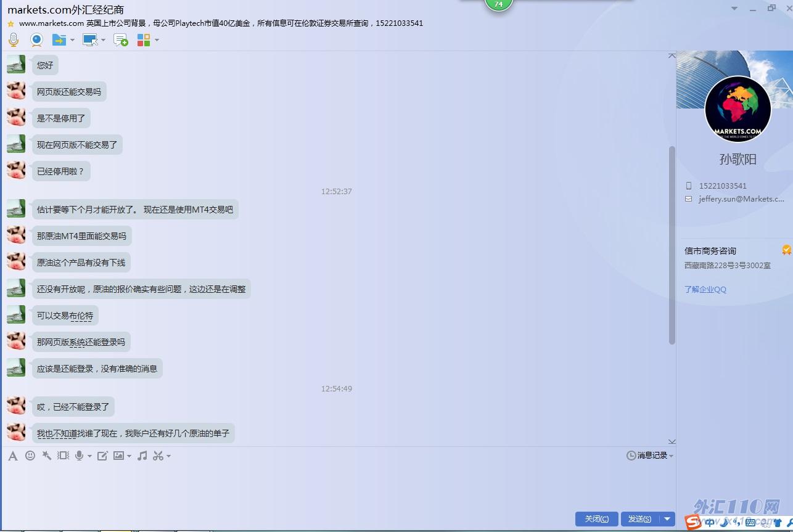Expand the send picture options arrow

(129, 456)
